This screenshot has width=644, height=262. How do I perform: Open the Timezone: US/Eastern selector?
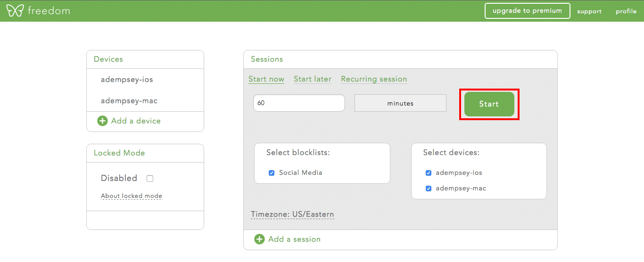(x=292, y=214)
